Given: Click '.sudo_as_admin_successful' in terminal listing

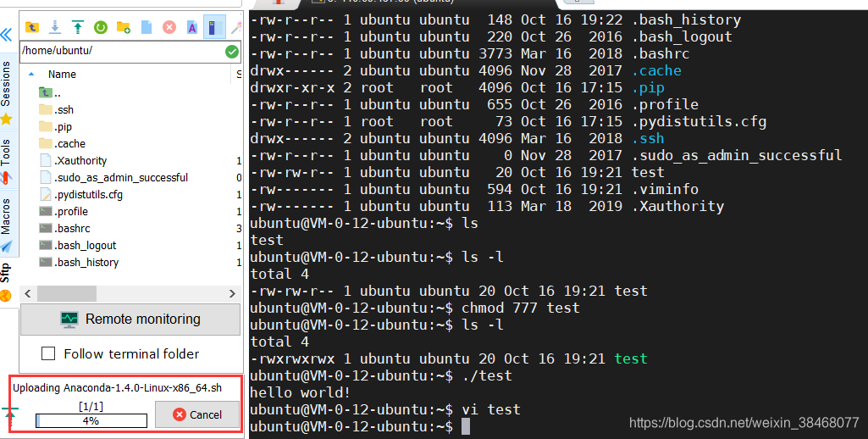Looking at the screenshot, I should [737, 155].
